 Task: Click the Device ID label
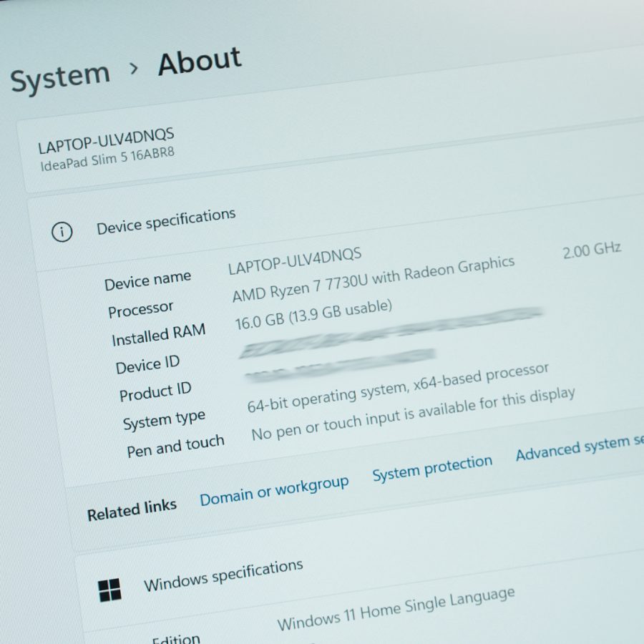pos(147,365)
